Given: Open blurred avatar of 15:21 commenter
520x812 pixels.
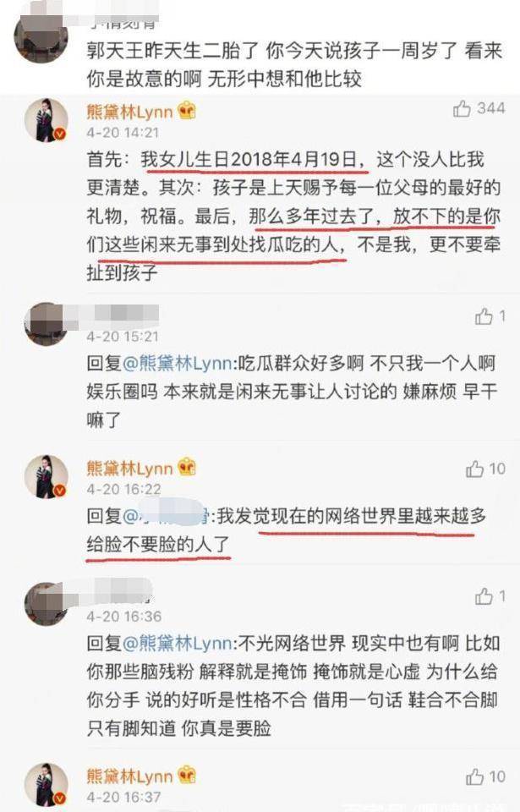Looking at the screenshot, I should click(x=46, y=324).
